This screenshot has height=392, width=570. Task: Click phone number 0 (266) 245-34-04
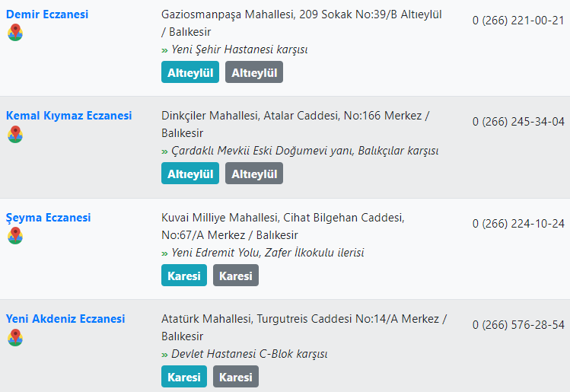[x=518, y=122]
